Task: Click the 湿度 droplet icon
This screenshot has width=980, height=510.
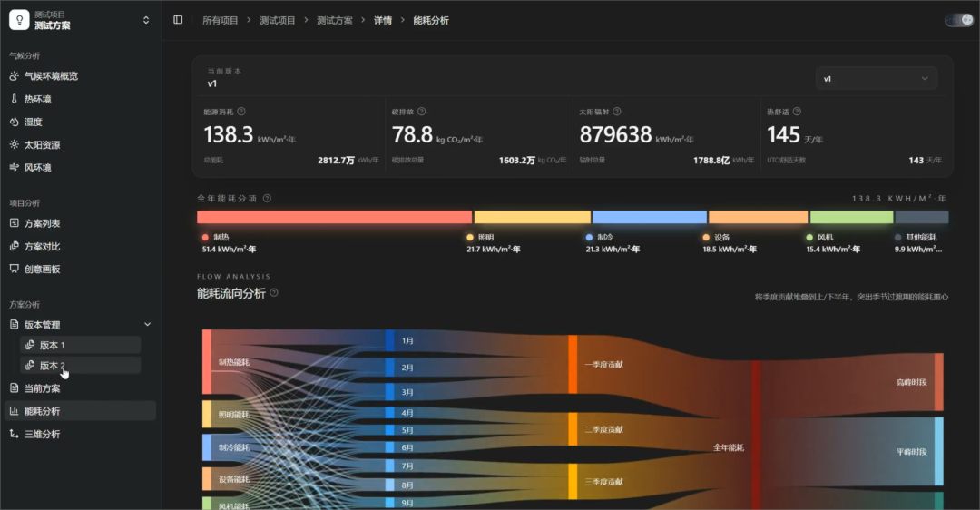Action: click(x=14, y=122)
